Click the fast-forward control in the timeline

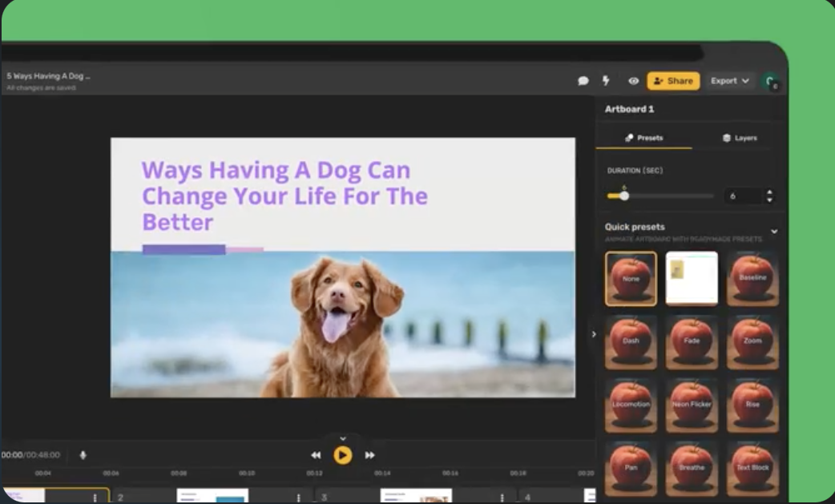[370, 454]
